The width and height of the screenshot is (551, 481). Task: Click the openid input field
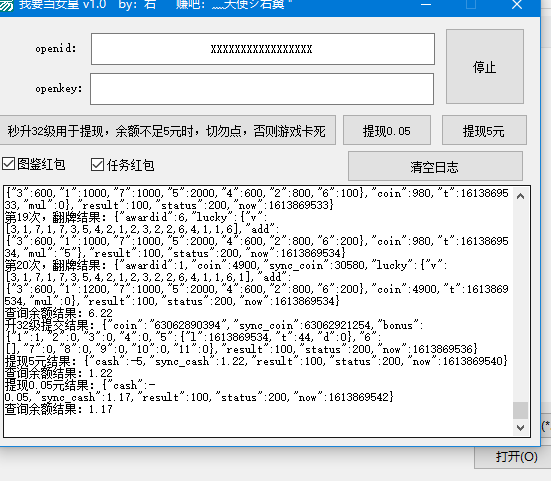(263, 49)
